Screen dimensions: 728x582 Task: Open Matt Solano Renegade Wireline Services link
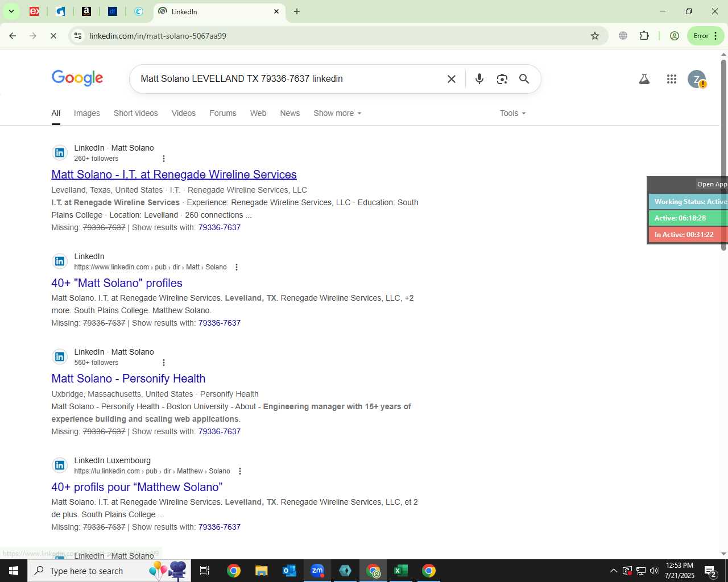pos(174,174)
